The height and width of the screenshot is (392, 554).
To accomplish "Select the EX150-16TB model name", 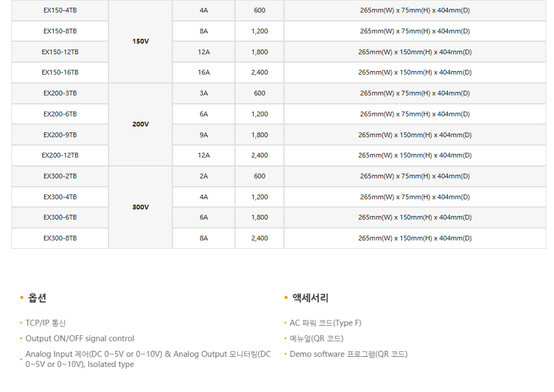I will click(x=60, y=72).
